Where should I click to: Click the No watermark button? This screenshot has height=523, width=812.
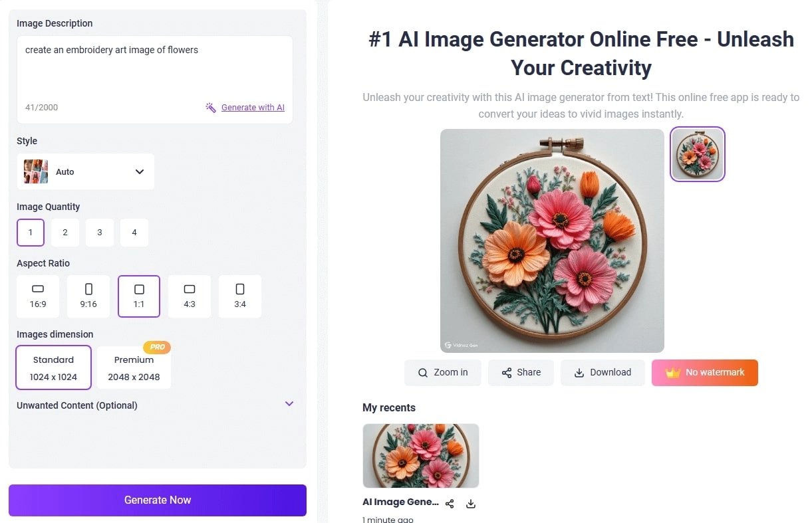point(704,372)
